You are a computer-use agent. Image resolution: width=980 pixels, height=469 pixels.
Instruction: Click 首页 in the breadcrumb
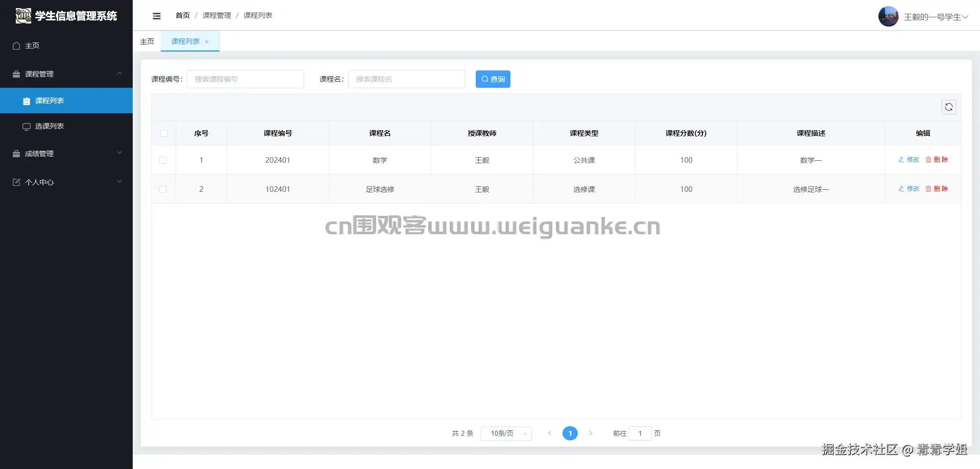[x=183, y=16]
